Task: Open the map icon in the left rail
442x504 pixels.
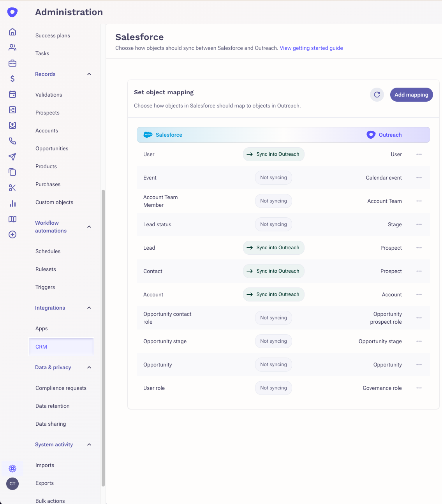Action: click(x=12, y=219)
